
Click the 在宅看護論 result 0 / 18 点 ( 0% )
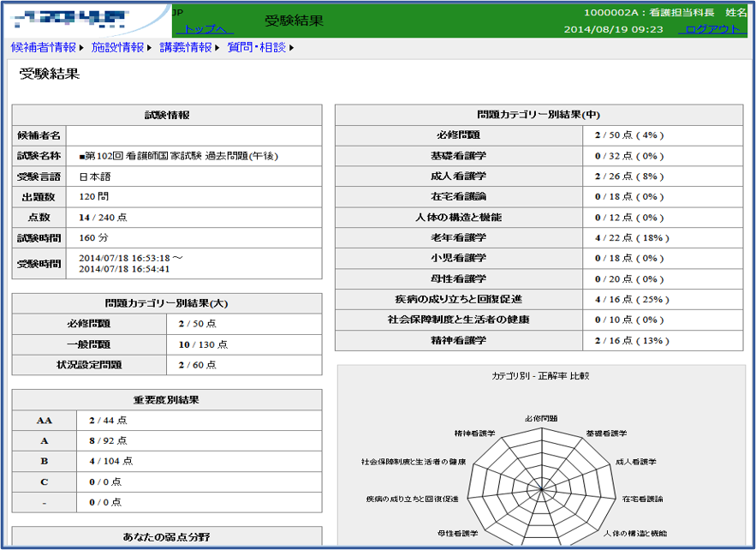(x=629, y=196)
